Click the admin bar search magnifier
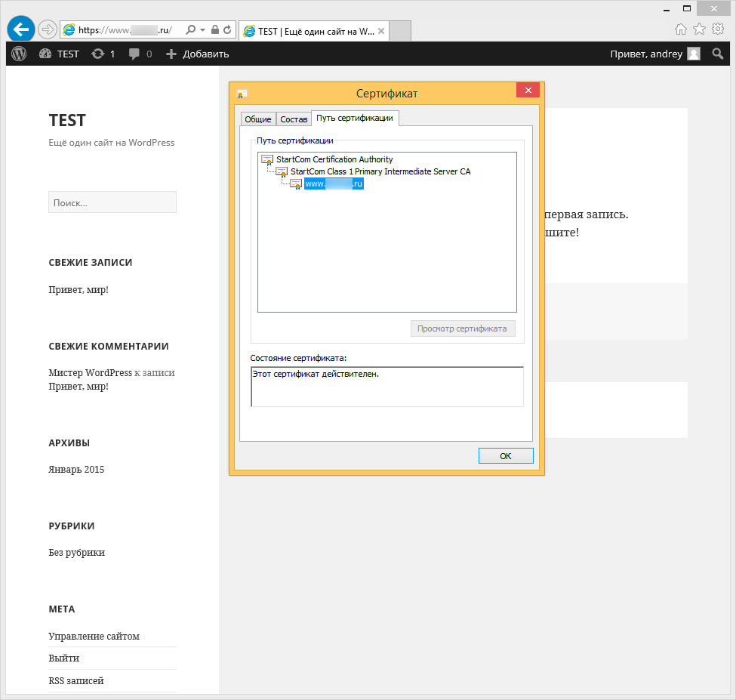This screenshot has width=736, height=700. click(717, 54)
